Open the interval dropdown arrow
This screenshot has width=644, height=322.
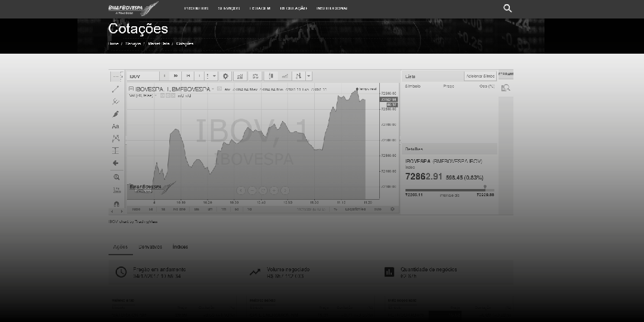pyautogui.click(x=215, y=76)
